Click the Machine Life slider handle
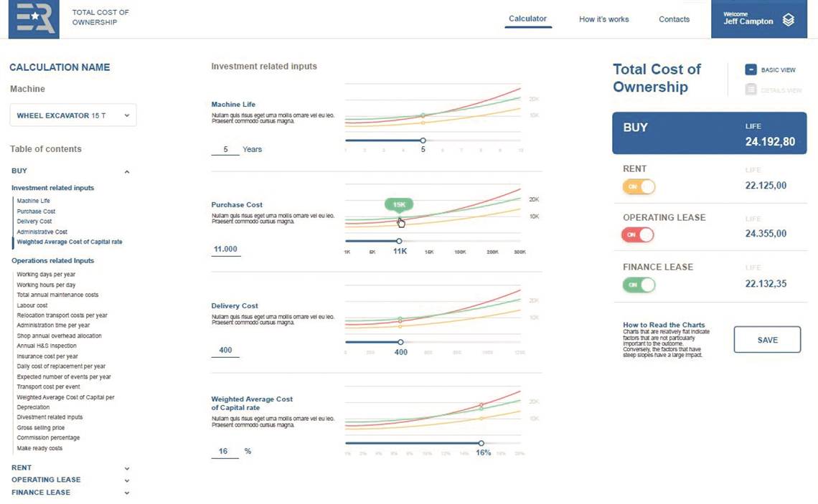This screenshot has height=504, width=818. [423, 141]
